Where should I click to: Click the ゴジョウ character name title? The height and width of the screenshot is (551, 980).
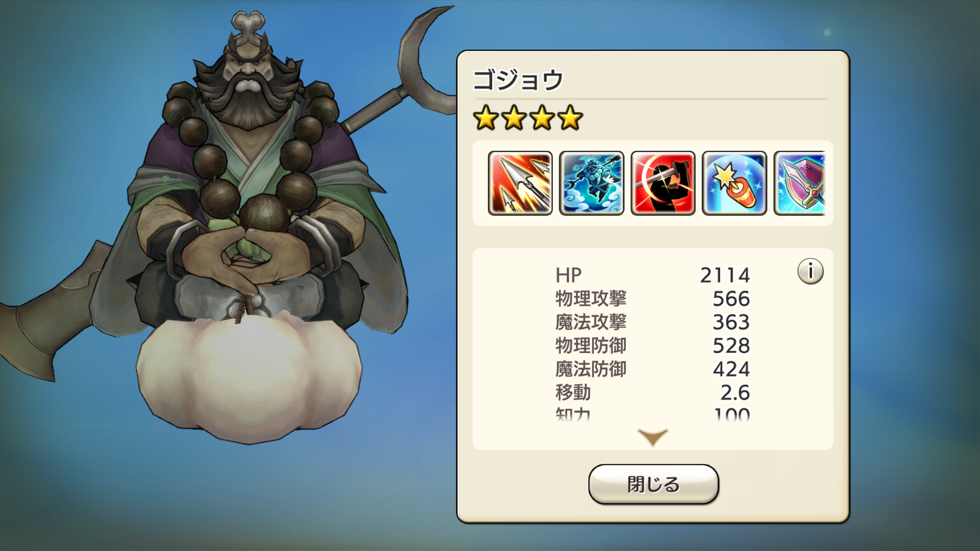tap(518, 80)
